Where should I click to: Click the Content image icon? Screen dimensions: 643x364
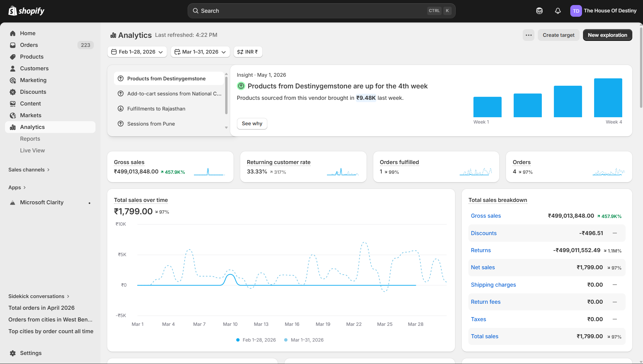coord(13,103)
